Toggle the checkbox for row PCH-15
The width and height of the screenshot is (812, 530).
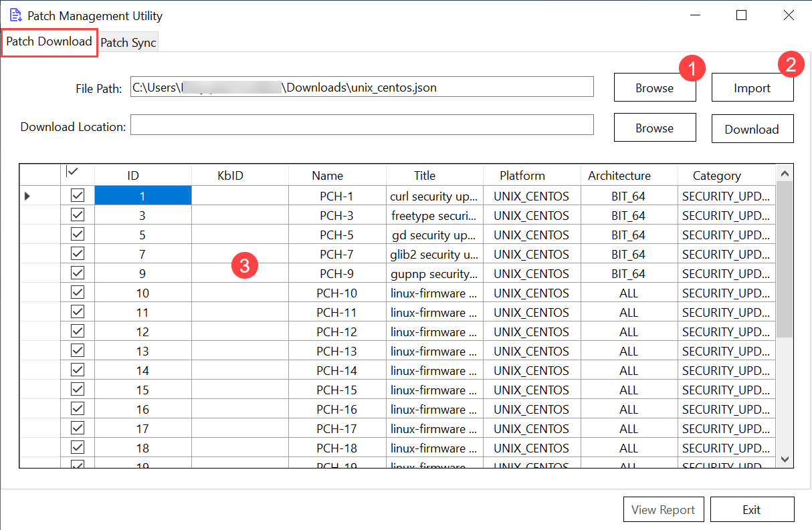click(78, 390)
